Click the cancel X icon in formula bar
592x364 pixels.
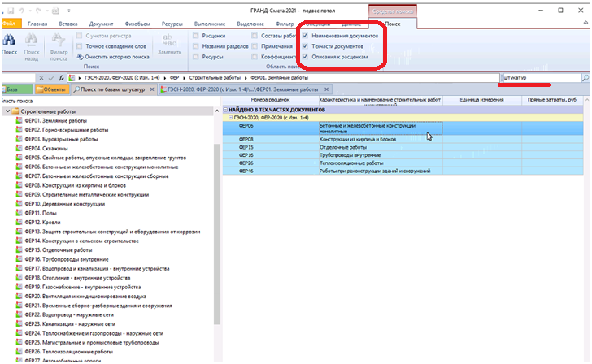click(41, 78)
